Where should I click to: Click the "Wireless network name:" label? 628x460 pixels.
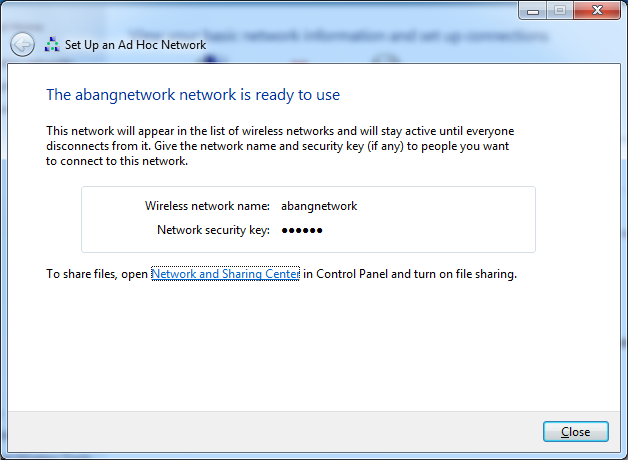tap(207, 206)
